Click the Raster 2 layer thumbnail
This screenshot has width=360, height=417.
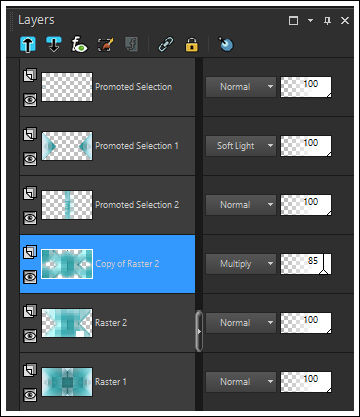click(x=67, y=323)
